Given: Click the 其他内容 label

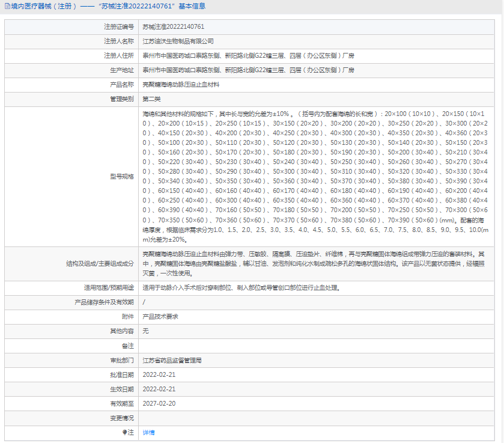Looking at the screenshot, I should pyautogui.click(x=122, y=331).
